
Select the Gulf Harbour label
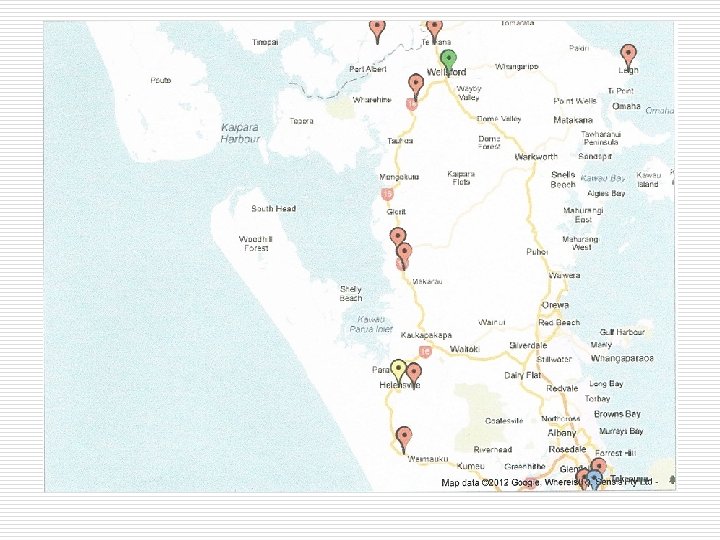click(622, 332)
